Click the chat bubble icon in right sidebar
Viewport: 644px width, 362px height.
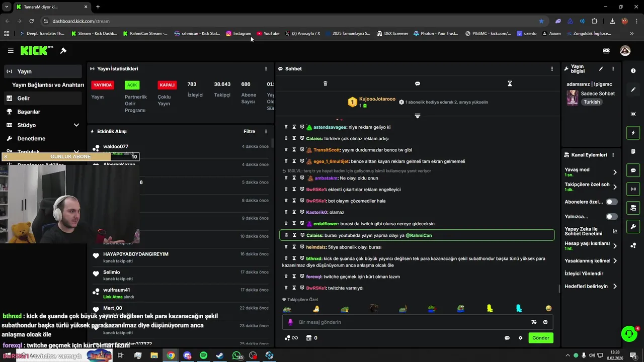[633, 170]
